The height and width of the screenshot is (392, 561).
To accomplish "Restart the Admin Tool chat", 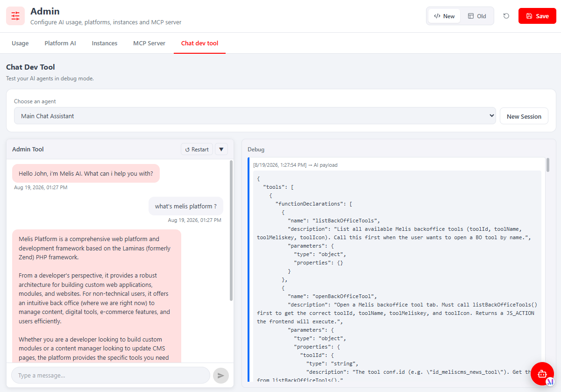I will [197, 149].
